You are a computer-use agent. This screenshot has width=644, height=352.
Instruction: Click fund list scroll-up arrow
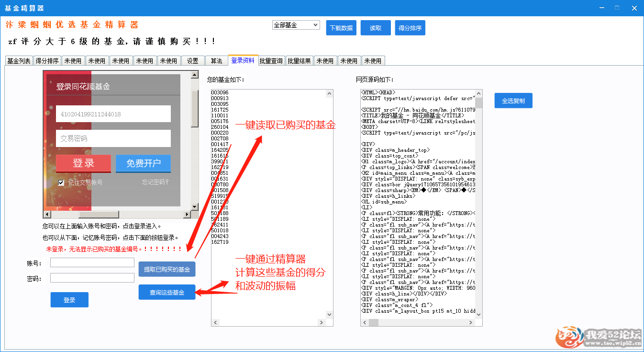click(x=329, y=93)
